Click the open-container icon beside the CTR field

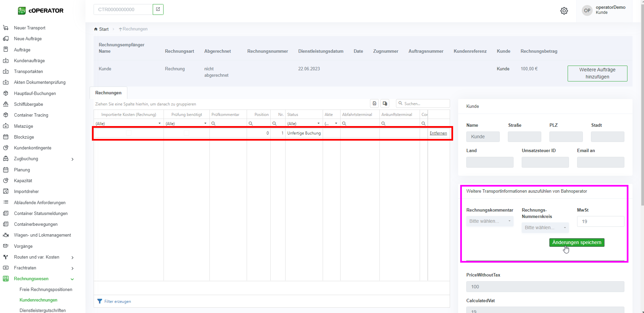click(158, 9)
